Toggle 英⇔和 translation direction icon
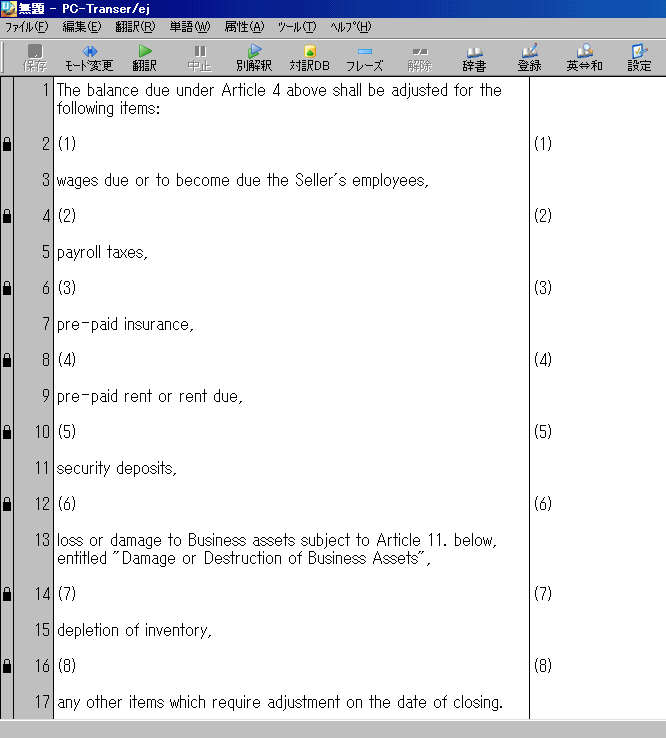The height and width of the screenshot is (738, 666). tap(585, 57)
